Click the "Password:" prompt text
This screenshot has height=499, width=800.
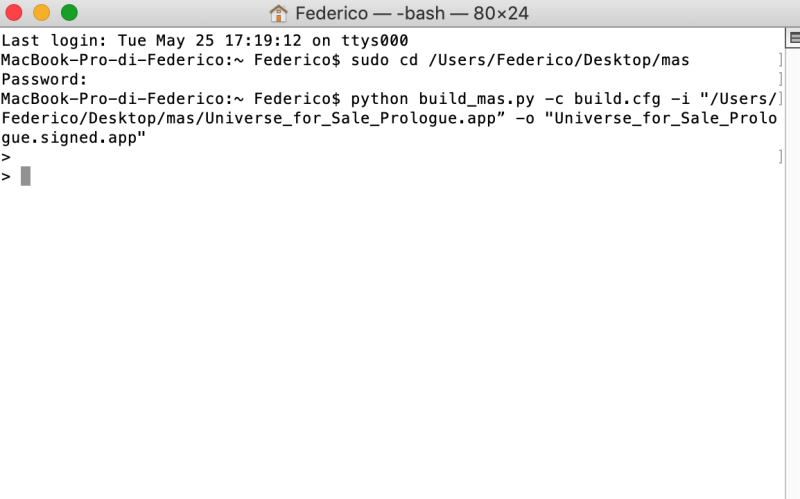44,80
